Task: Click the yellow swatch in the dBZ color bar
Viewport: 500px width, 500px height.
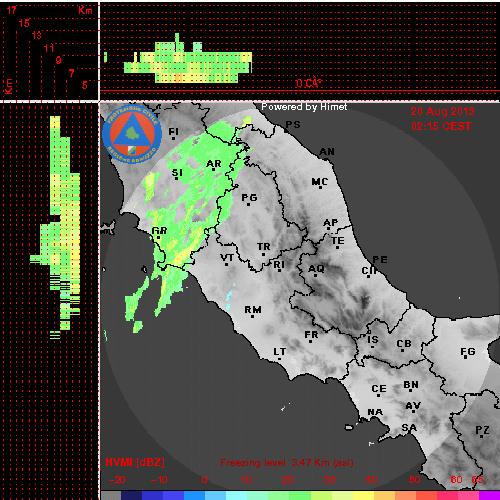Action: point(364,495)
